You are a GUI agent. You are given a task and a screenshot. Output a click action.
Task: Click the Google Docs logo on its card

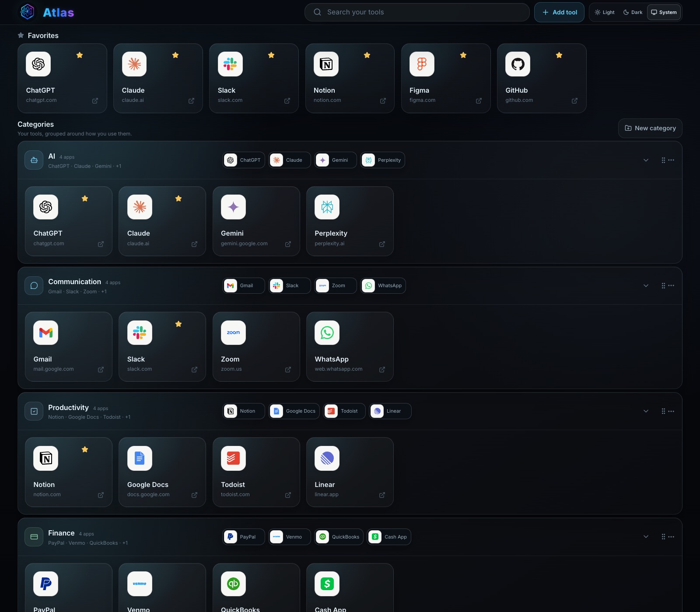coord(140,458)
